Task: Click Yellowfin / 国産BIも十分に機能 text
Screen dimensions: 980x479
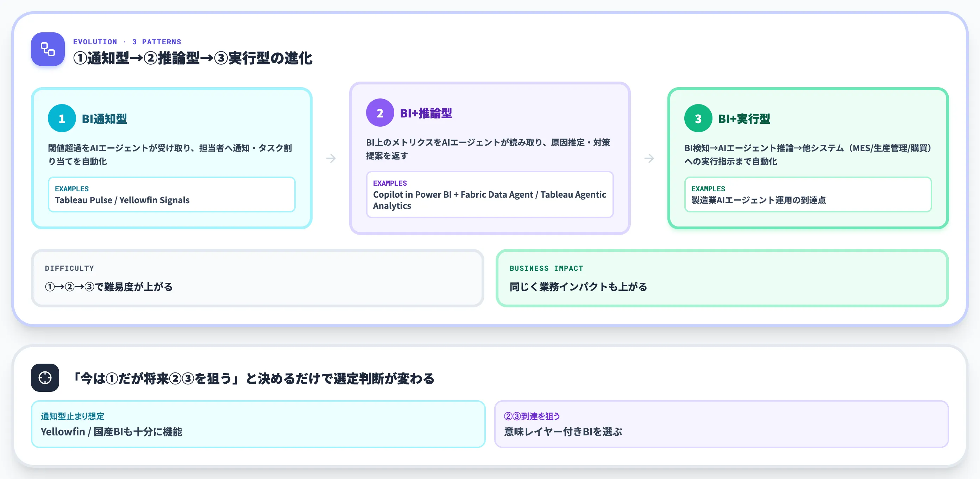Action: tap(112, 432)
